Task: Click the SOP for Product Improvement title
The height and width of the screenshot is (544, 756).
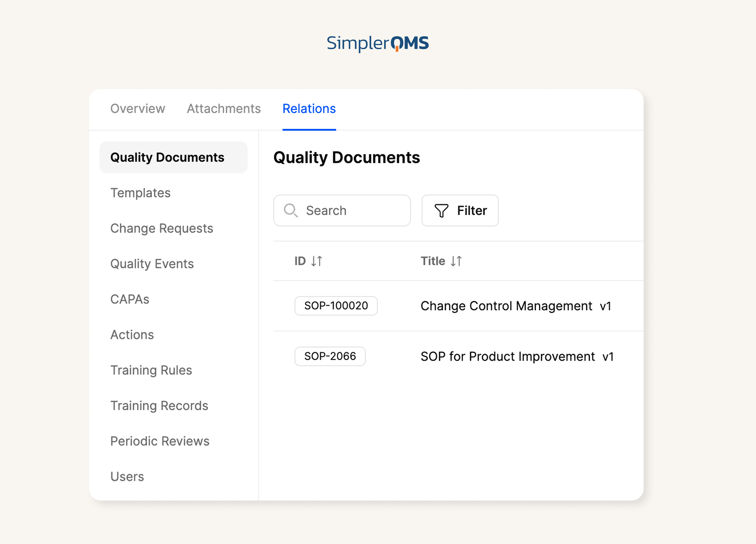Action: tap(508, 357)
